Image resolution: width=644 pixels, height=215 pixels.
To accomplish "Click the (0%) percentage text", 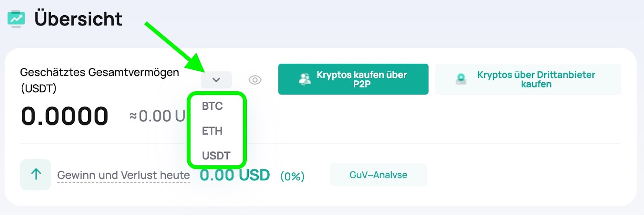I will click(292, 176).
